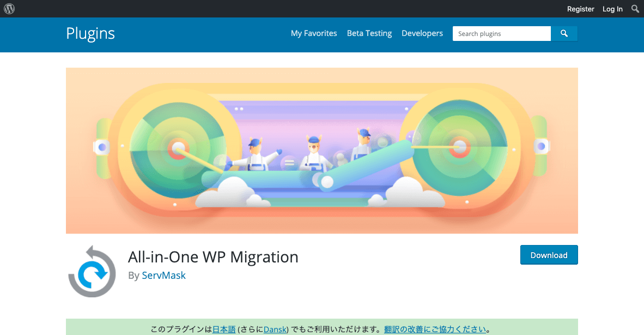Go to the Beta Testing section

click(369, 33)
